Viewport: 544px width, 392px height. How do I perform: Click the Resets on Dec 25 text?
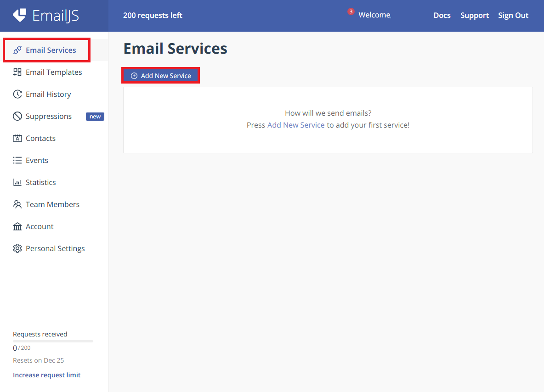38,360
